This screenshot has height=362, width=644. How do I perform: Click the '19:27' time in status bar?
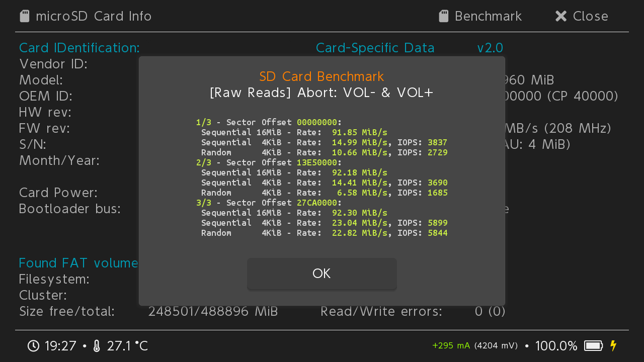coord(60,346)
